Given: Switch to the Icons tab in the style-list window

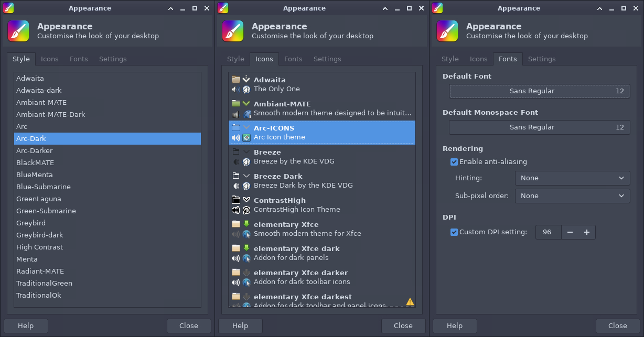Looking at the screenshot, I should 50,59.
